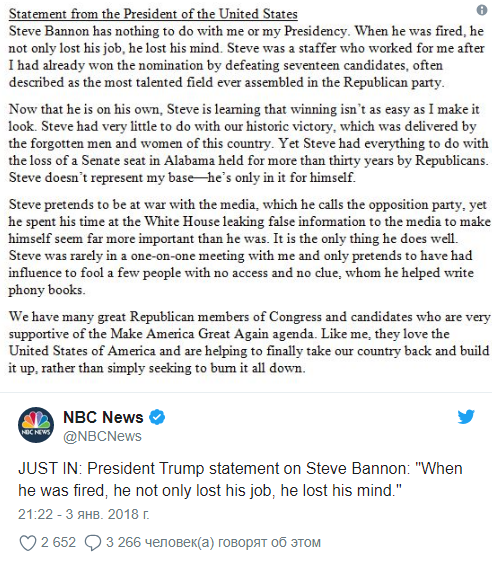Click the paragraph starting 'We have many great'

coord(249,342)
